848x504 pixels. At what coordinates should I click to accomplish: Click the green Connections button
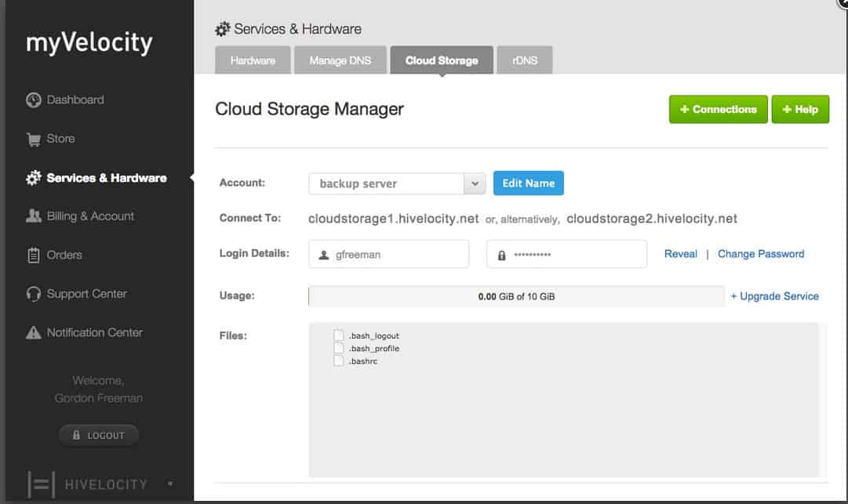719,109
